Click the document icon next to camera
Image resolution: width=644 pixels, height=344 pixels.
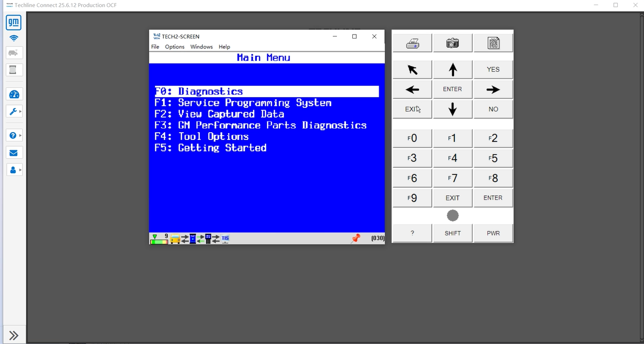[493, 44]
